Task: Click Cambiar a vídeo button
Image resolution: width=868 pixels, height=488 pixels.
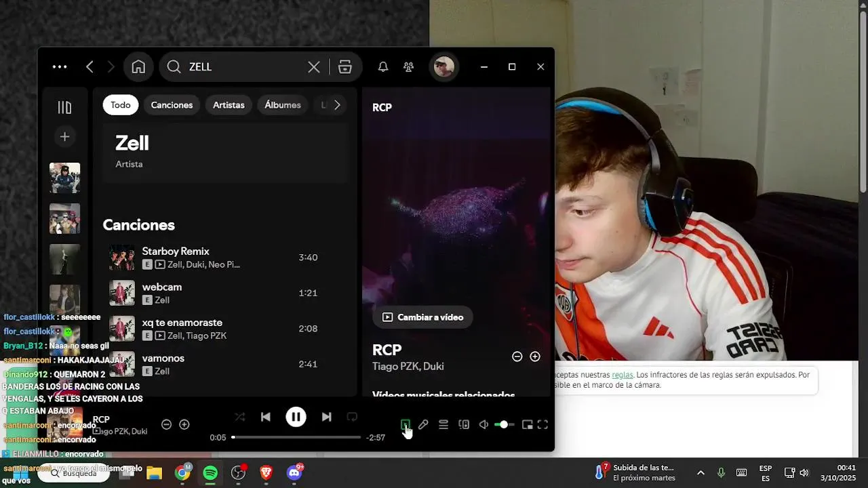Action: pyautogui.click(x=422, y=317)
